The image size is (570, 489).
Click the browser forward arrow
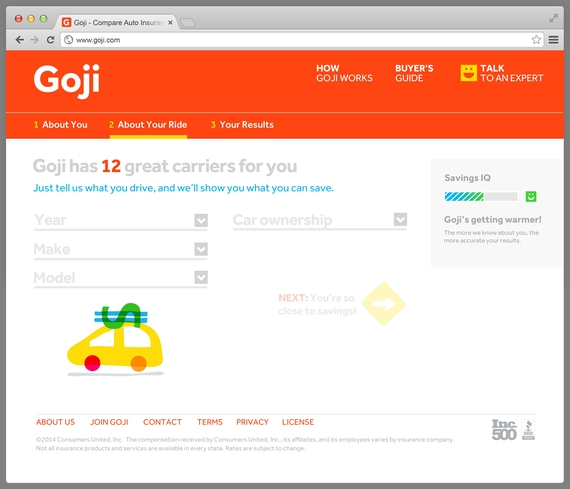(x=35, y=40)
